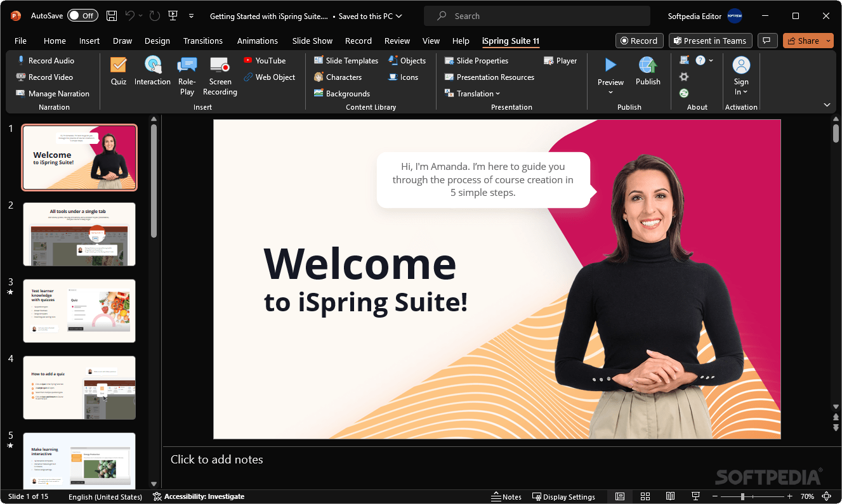
Task: Click the green update icon in About group
Action: click(684, 93)
